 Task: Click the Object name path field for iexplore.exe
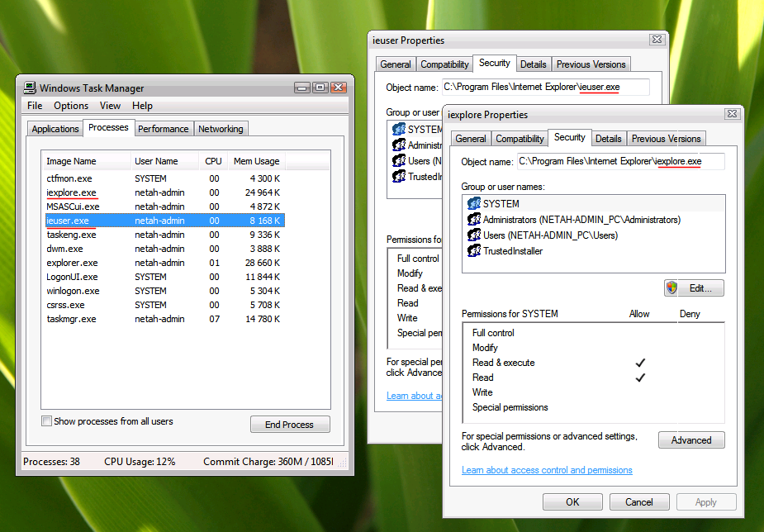click(619, 162)
